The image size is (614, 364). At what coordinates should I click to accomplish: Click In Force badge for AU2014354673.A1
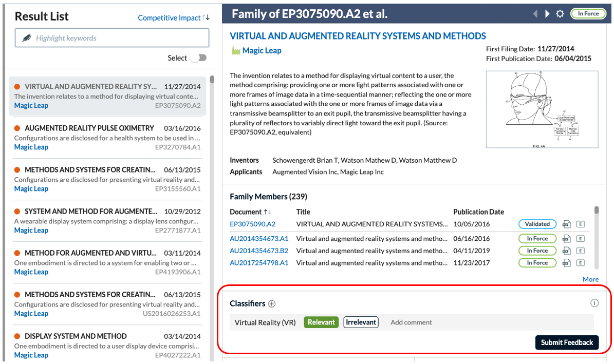tap(537, 239)
